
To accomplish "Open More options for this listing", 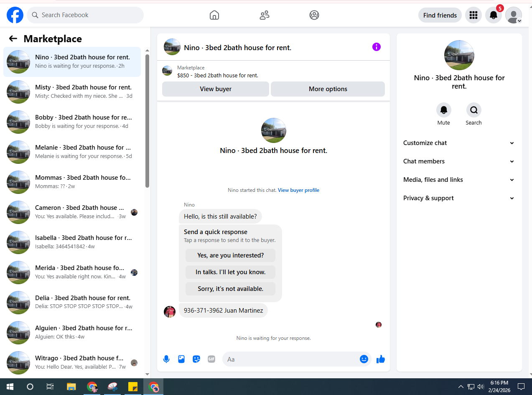I will (x=328, y=89).
